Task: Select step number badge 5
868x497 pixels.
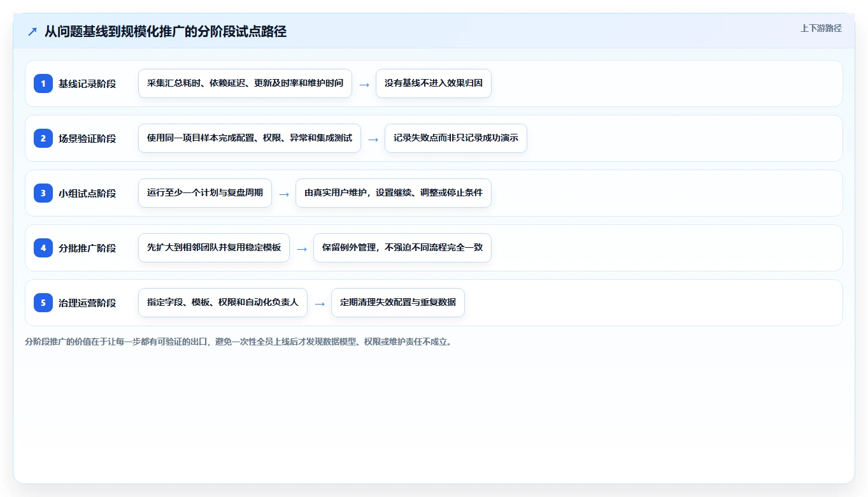Action: pos(43,303)
